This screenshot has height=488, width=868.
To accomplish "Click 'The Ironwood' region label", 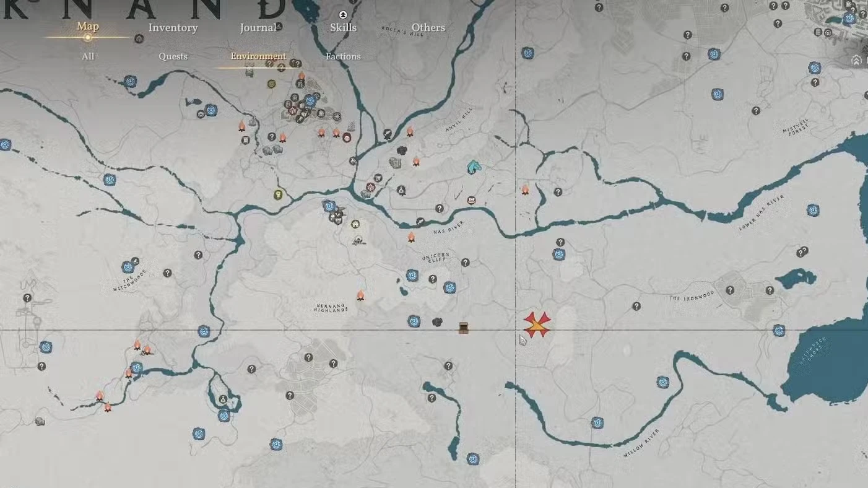I will click(x=692, y=297).
